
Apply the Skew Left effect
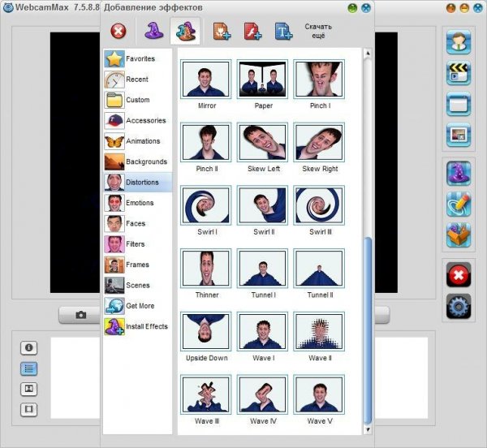(x=262, y=142)
